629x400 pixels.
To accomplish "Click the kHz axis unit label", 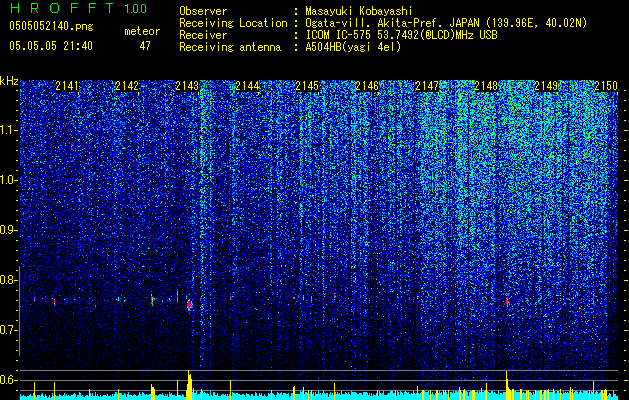I will pos(9,81).
